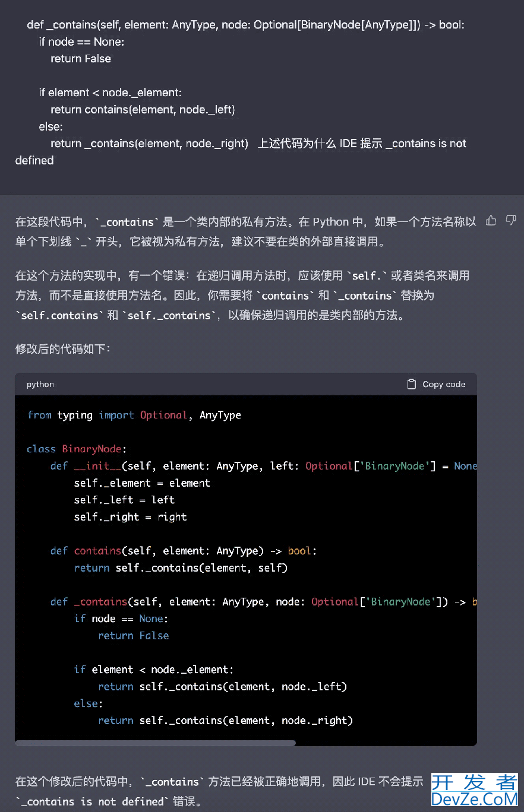Click the 'python' language label
Viewport: 524px width, 812px height.
(x=40, y=384)
